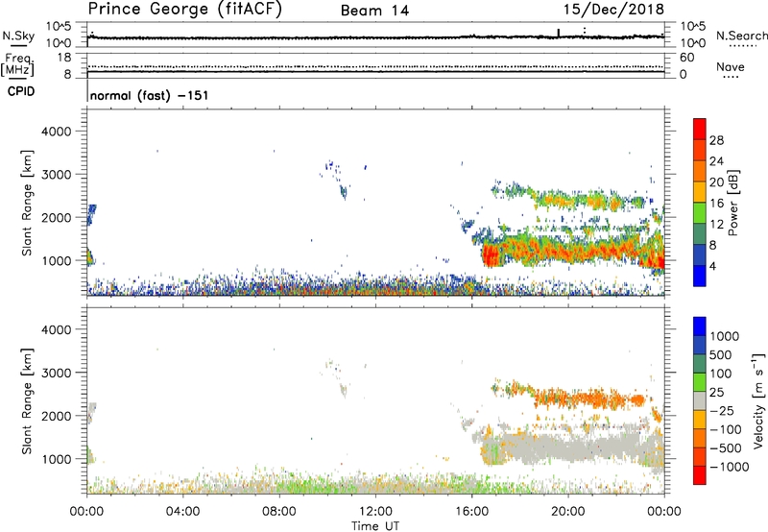Select the 'normal (fast) -151' text
Image resolution: width=768 pixels, height=532 pixels.
tap(150, 95)
